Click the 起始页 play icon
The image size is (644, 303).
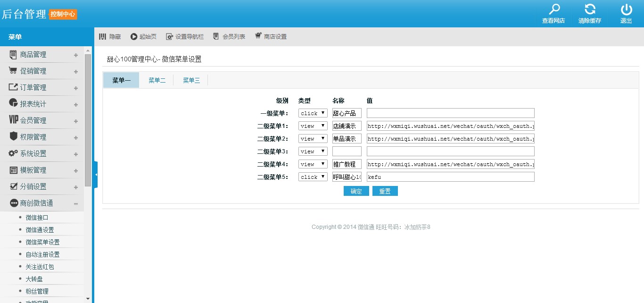[134, 36]
